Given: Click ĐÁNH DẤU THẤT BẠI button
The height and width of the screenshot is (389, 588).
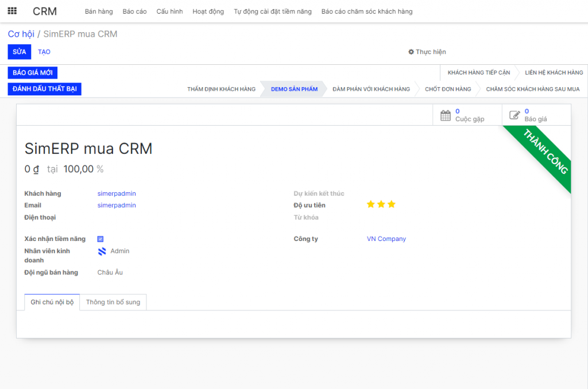Looking at the screenshot, I should coord(45,89).
